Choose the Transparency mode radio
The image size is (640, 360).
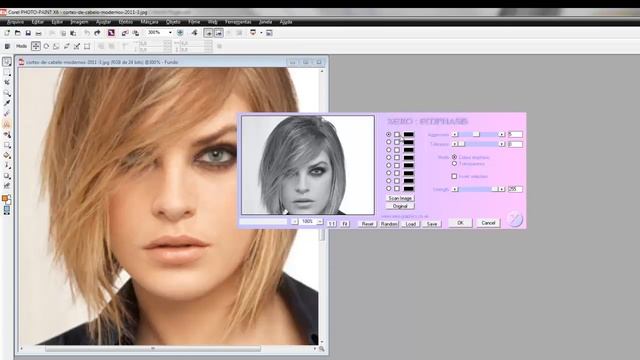454,164
